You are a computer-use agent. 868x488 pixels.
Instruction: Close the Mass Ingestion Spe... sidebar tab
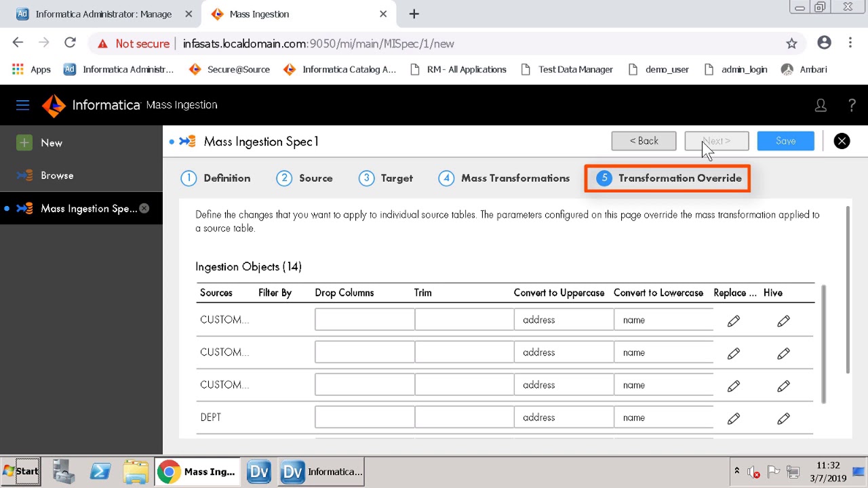(x=144, y=209)
